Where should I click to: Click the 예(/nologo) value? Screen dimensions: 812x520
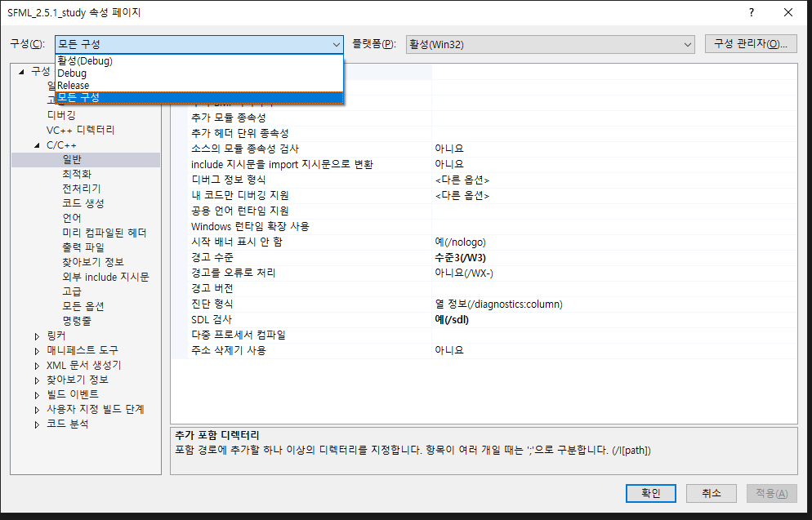point(461,242)
